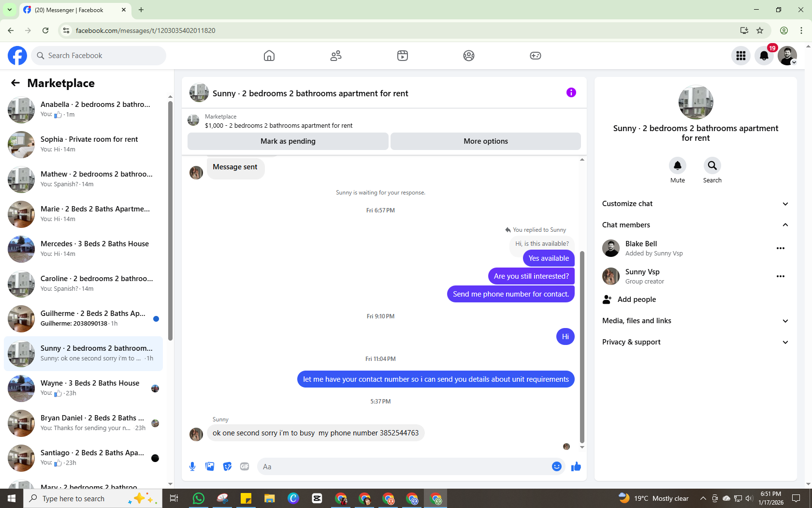Expand Media, files and links section
Image resolution: width=812 pixels, height=508 pixels.
pyautogui.click(x=696, y=321)
